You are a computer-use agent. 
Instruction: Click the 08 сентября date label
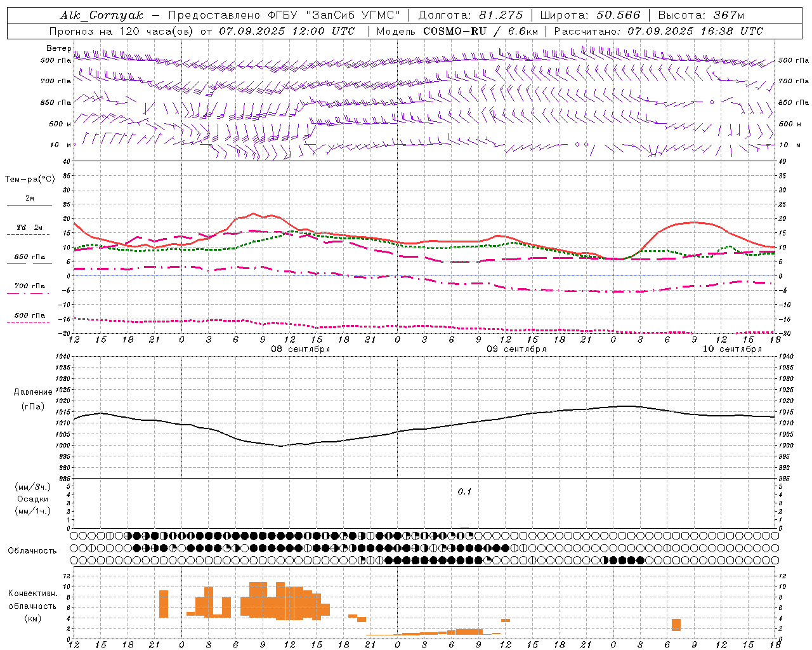pyautogui.click(x=300, y=349)
